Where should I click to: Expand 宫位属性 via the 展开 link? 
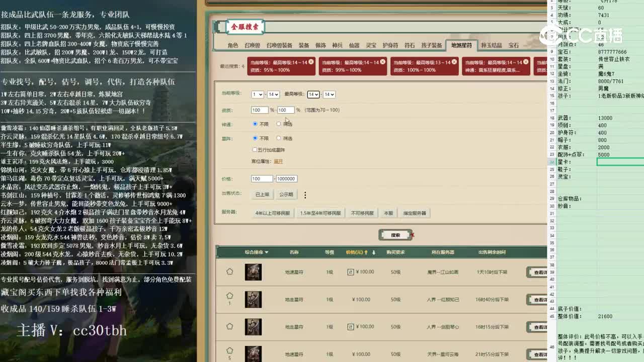[278, 161]
